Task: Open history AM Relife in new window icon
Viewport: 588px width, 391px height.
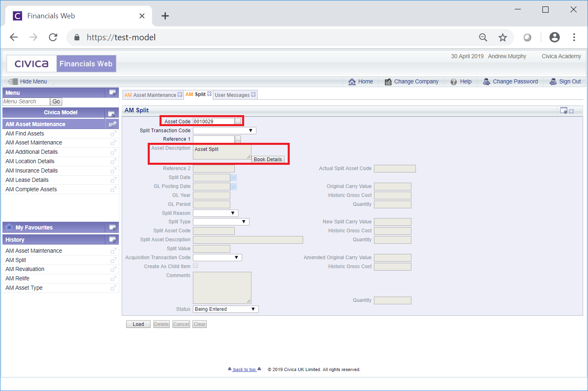Action: pyautogui.click(x=114, y=278)
